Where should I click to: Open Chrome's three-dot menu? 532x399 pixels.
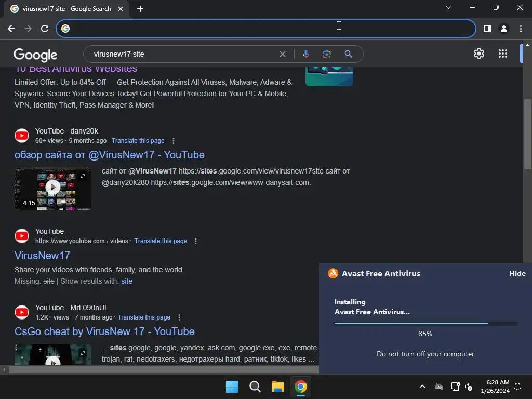coord(521,29)
